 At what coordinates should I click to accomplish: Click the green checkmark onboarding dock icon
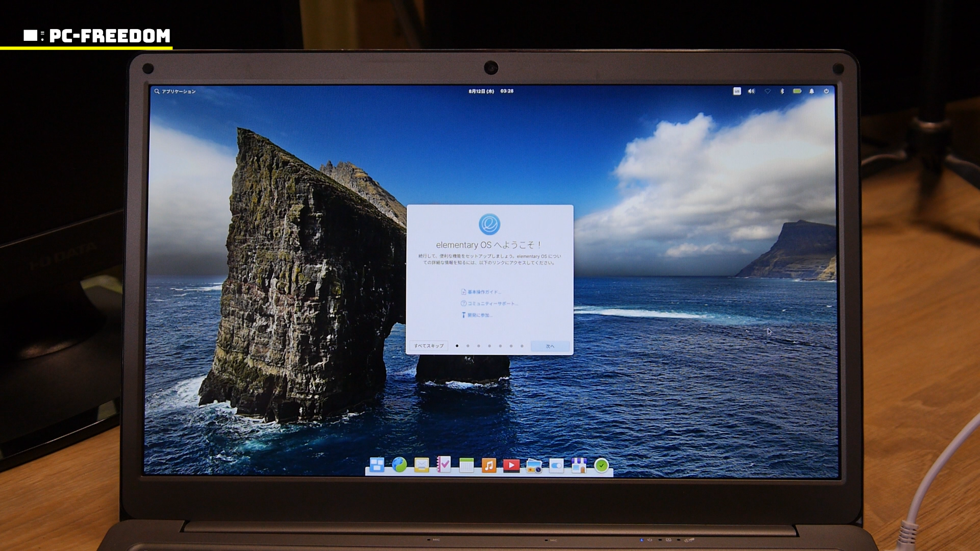pos(602,465)
